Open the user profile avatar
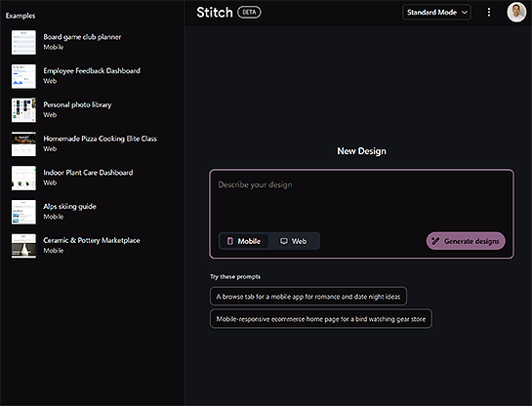 point(516,13)
